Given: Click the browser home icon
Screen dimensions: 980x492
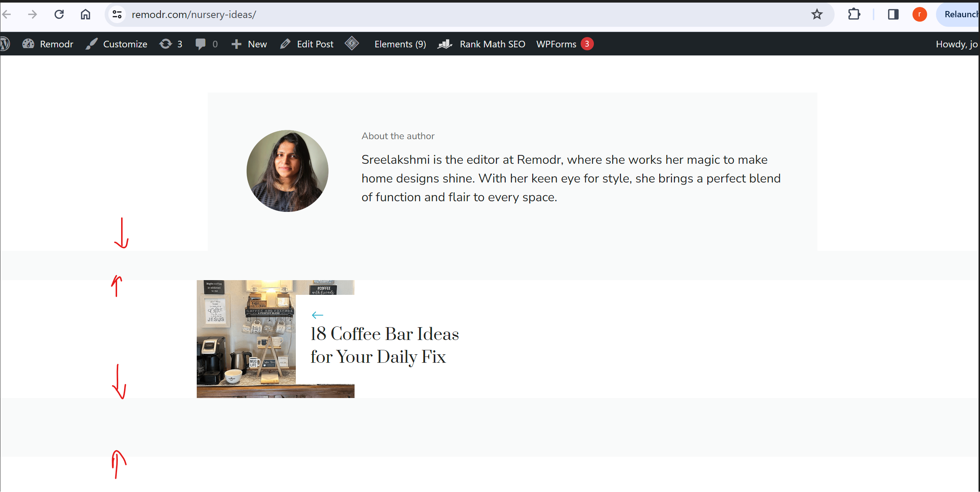Looking at the screenshot, I should 85,14.
